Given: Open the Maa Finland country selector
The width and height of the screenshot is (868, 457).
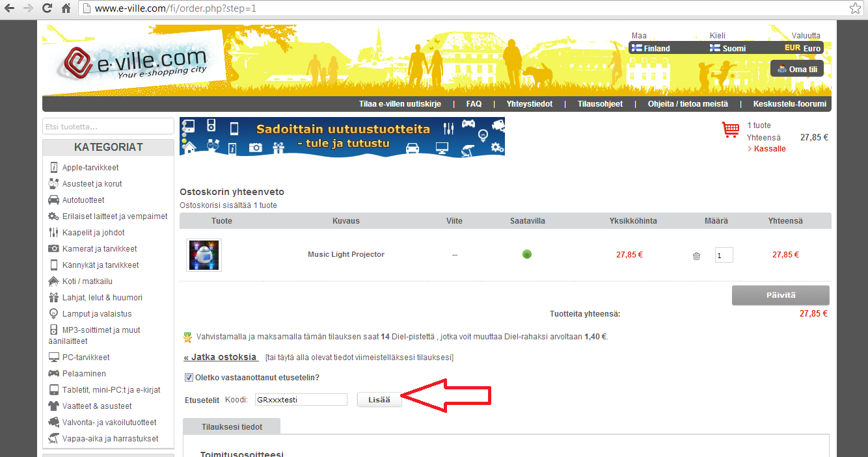Looking at the screenshot, I should (x=651, y=48).
